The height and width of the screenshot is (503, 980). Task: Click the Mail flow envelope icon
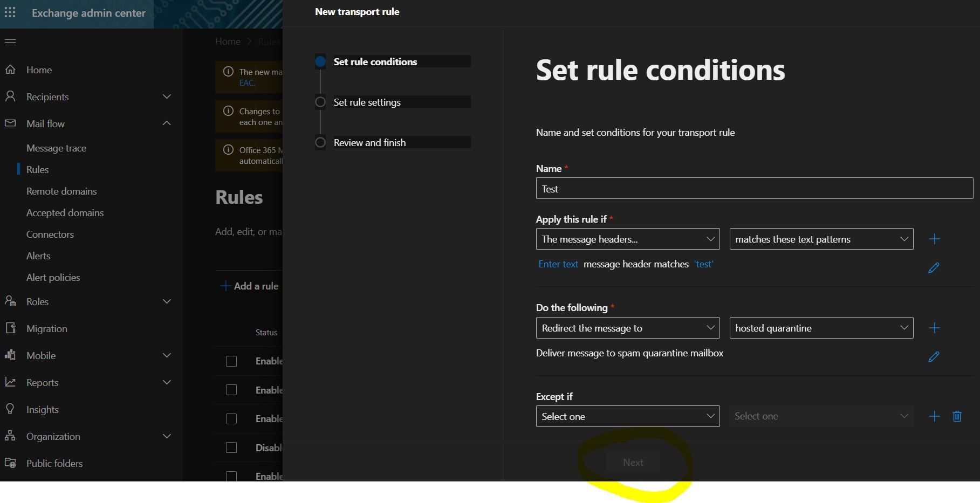point(10,123)
